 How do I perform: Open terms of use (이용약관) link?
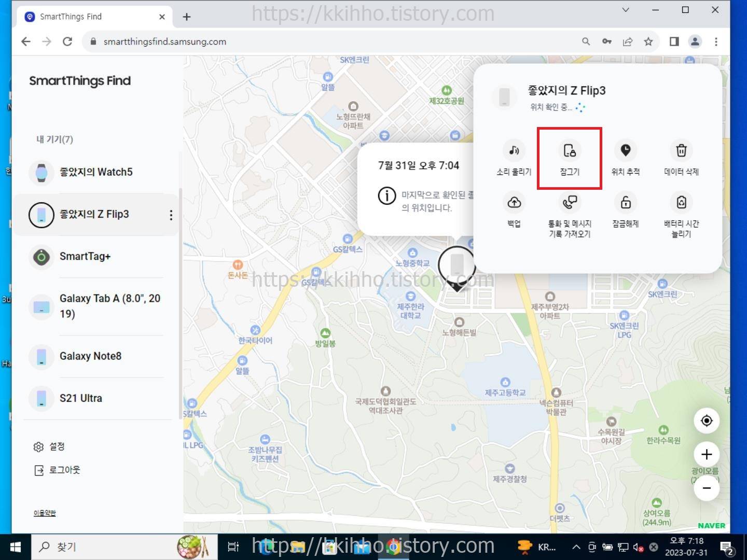tap(45, 513)
